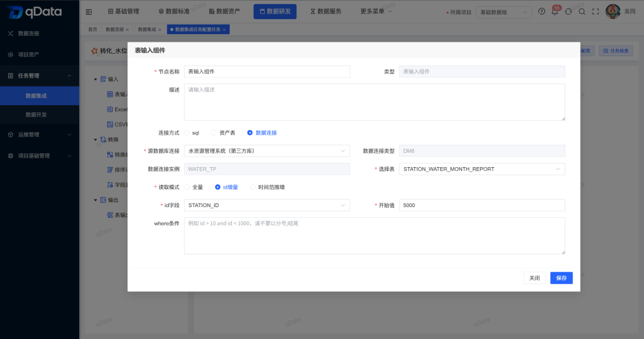Switch to the 首页 tab

[93, 29]
